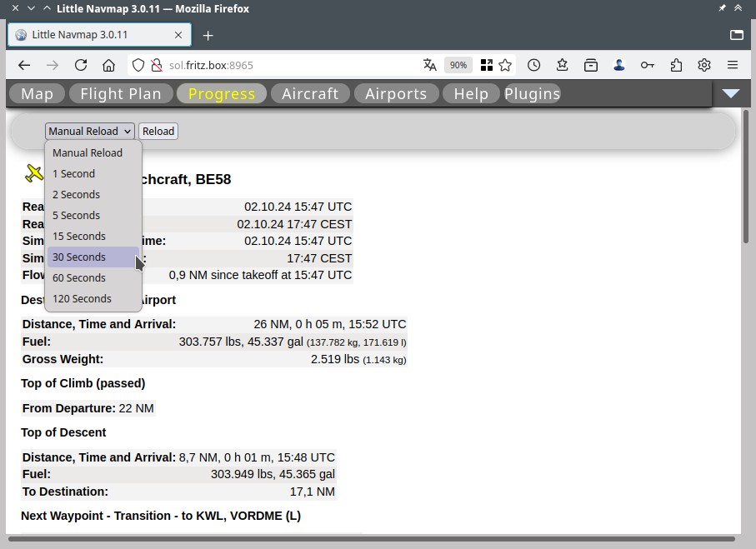Viewport: 756px width, 549px height.
Task: Click the tracking protection shield icon
Action: [x=138, y=65]
